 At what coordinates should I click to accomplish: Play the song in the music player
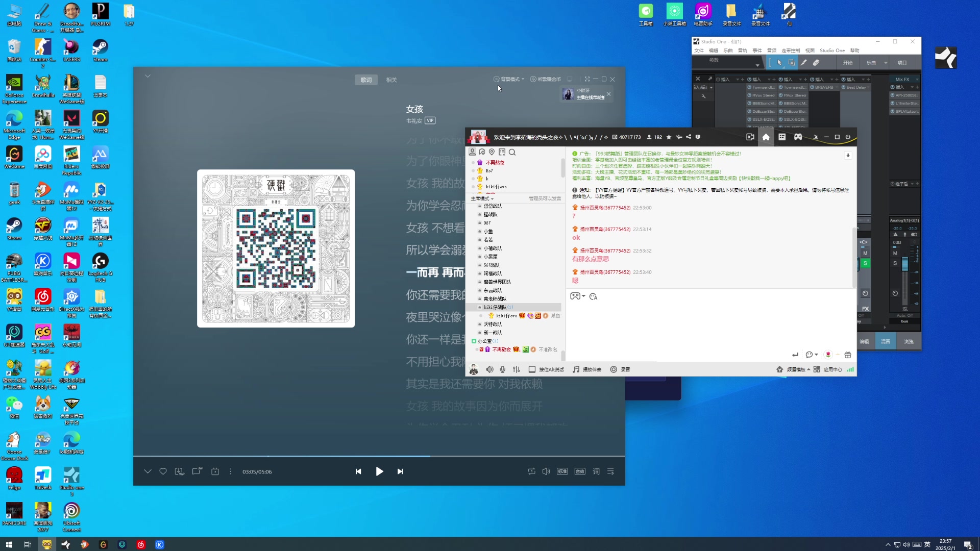pos(379,471)
